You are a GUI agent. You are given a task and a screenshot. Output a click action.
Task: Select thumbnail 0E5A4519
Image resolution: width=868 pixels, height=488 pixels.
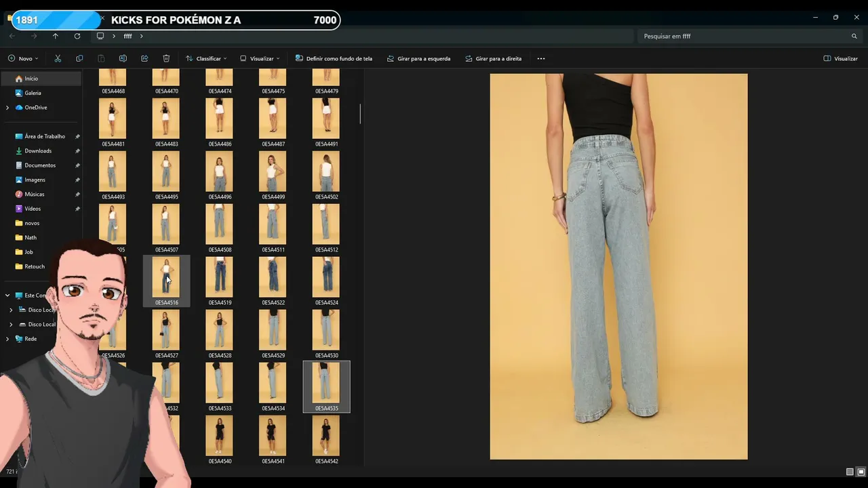point(220,277)
